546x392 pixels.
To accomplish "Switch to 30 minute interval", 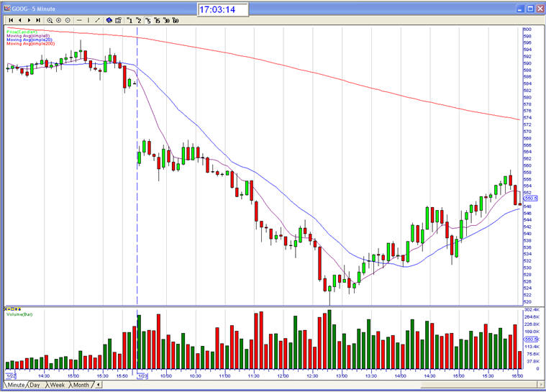I will pyautogui.click(x=166, y=21).
